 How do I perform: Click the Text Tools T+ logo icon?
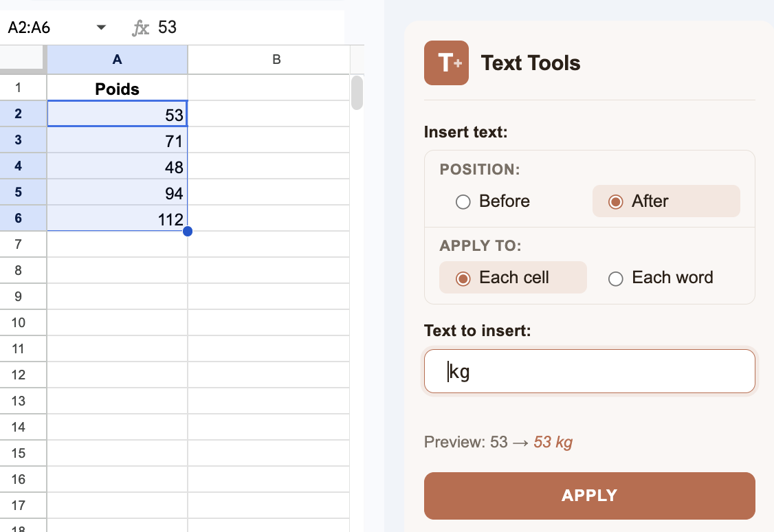click(x=446, y=63)
